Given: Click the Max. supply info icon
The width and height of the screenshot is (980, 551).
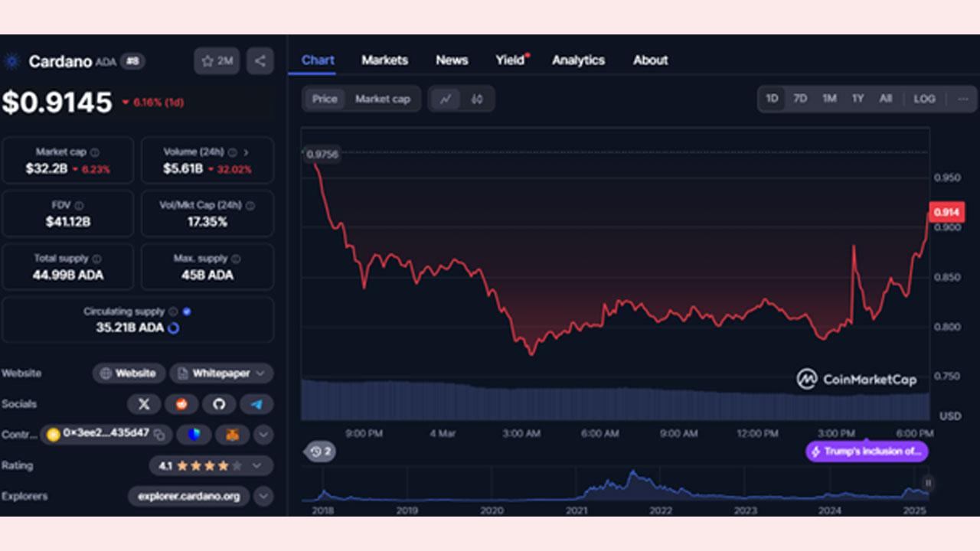Looking at the screenshot, I should coord(236,259).
